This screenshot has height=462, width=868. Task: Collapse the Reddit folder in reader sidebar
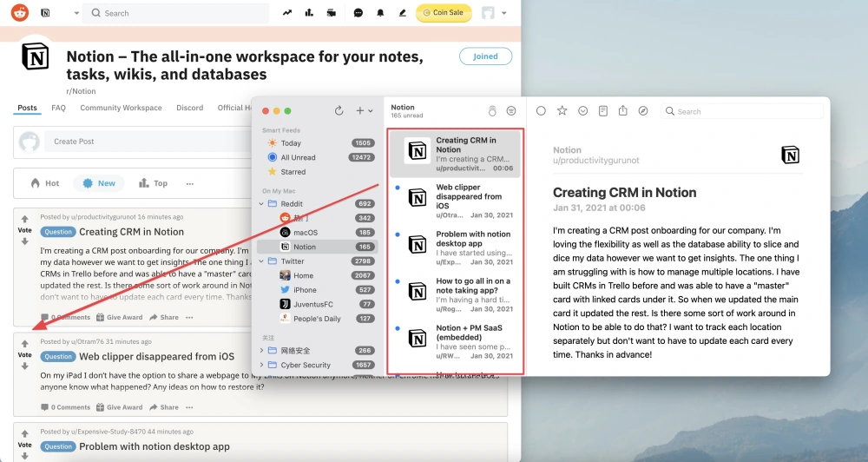click(x=261, y=204)
